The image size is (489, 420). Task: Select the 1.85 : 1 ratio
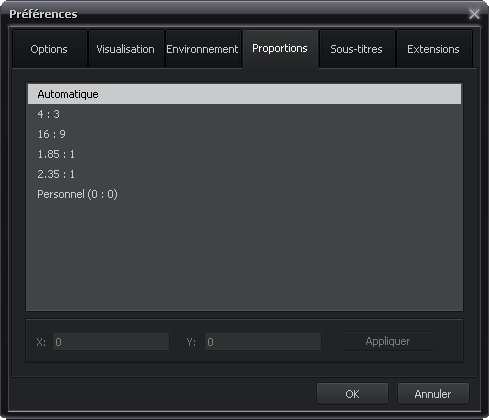[x=244, y=154]
